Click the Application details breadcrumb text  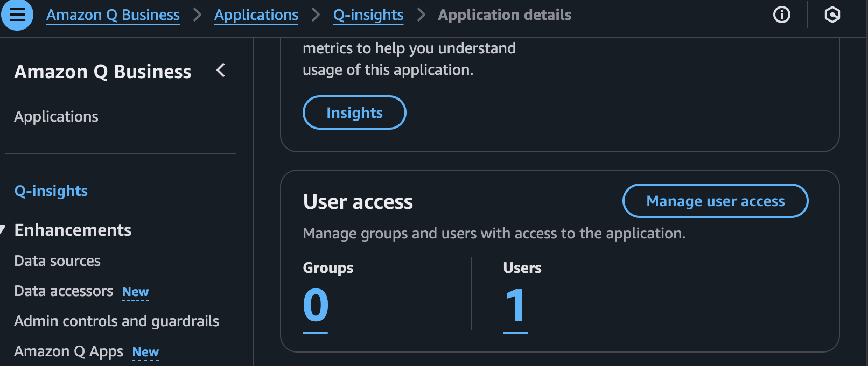click(505, 15)
